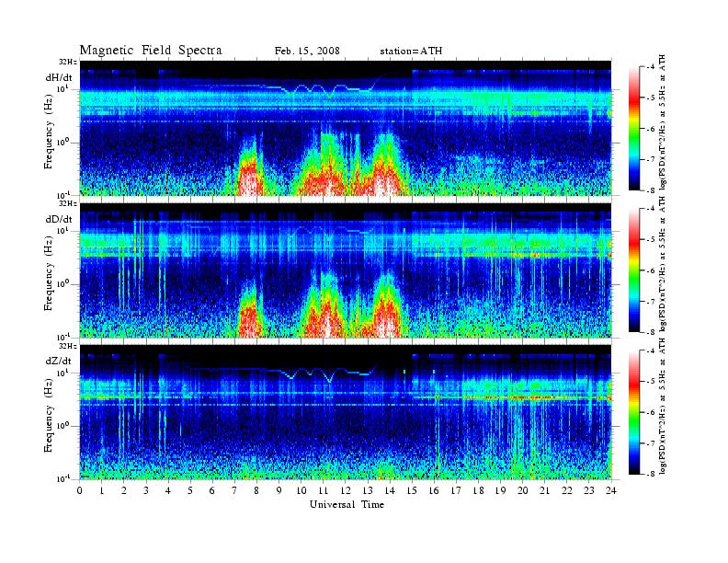Click the hour 13 tick label
The width and height of the screenshot is (728, 563).
pos(368,491)
